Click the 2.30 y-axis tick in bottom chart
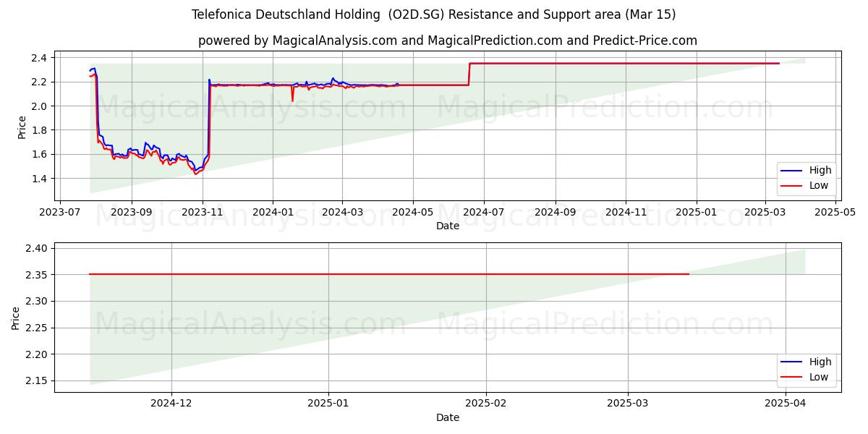The image size is (868, 434). [38, 302]
